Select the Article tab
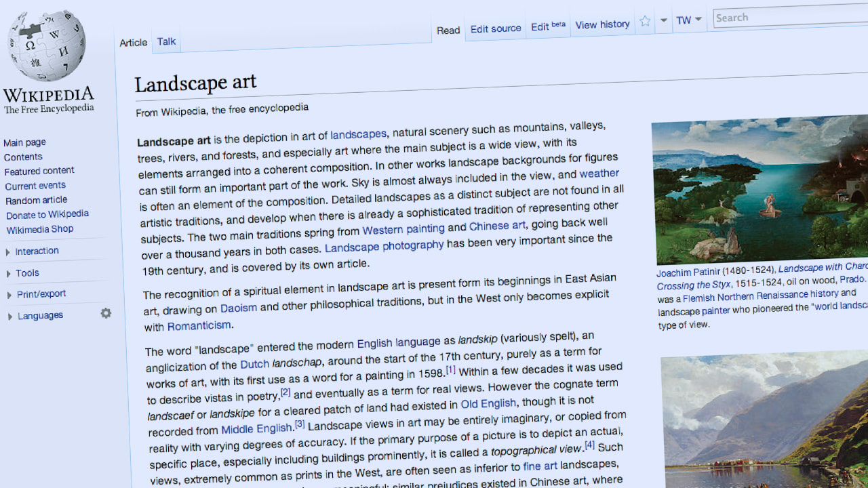The height and width of the screenshot is (488, 868). (133, 43)
